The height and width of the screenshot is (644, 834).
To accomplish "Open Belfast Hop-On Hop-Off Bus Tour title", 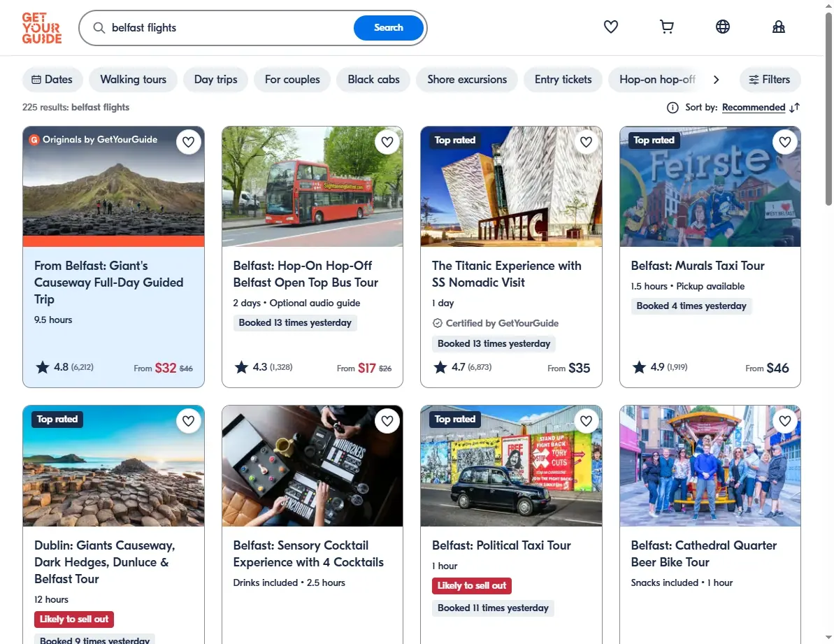I will (305, 274).
